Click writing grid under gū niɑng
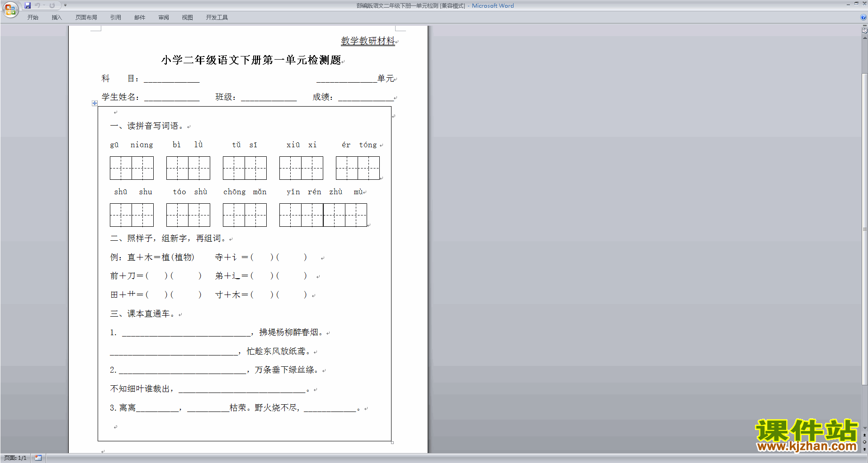Screen dimensions: 868x463 [x=132, y=168]
